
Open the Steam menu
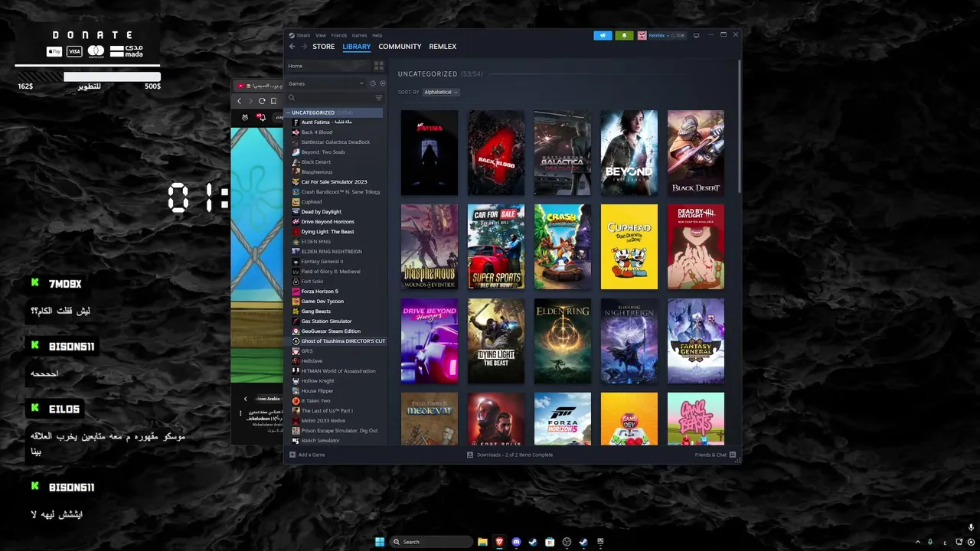(x=303, y=35)
